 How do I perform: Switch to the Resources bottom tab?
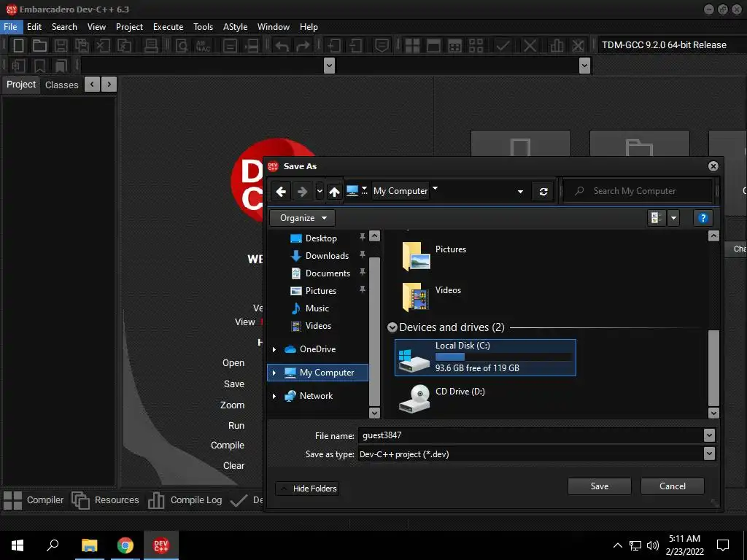tap(106, 500)
